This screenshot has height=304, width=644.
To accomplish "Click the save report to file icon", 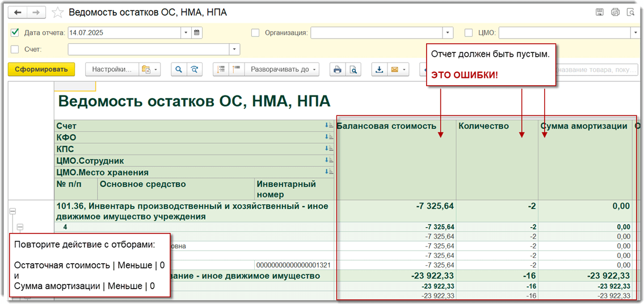I will pos(379,69).
